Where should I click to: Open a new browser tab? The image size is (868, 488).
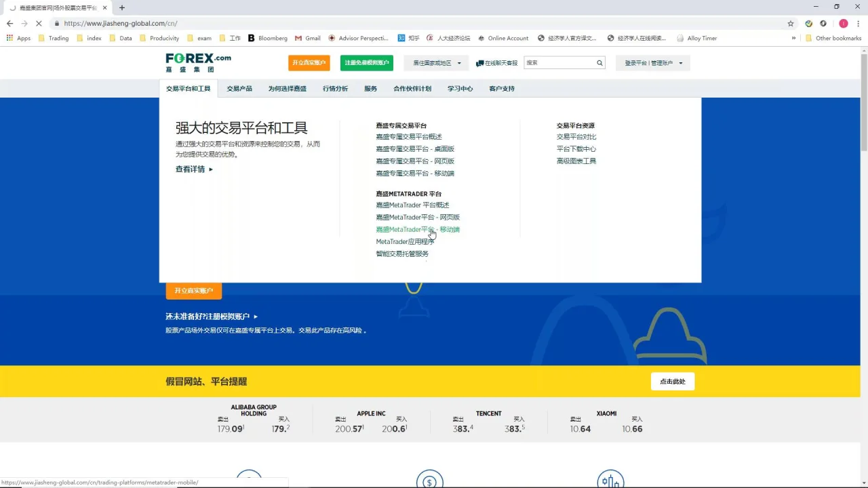click(122, 7)
